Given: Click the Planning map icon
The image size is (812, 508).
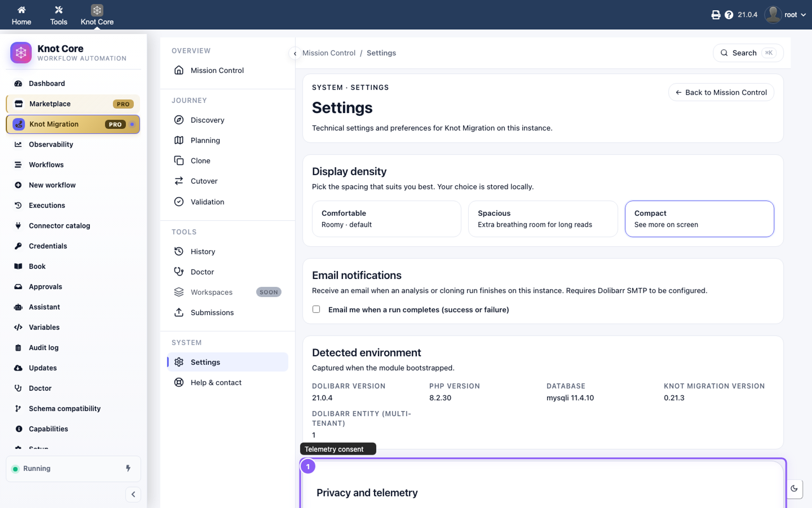Looking at the screenshot, I should tap(179, 140).
